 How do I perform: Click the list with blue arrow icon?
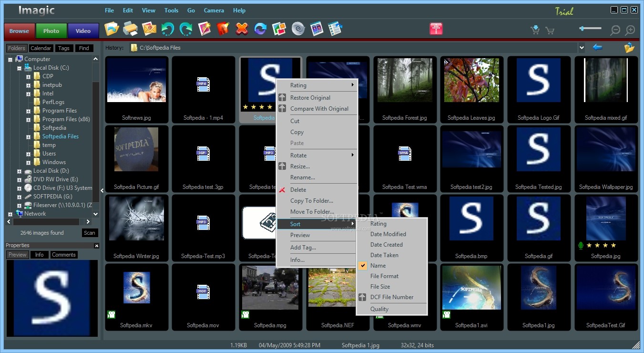(x=336, y=29)
